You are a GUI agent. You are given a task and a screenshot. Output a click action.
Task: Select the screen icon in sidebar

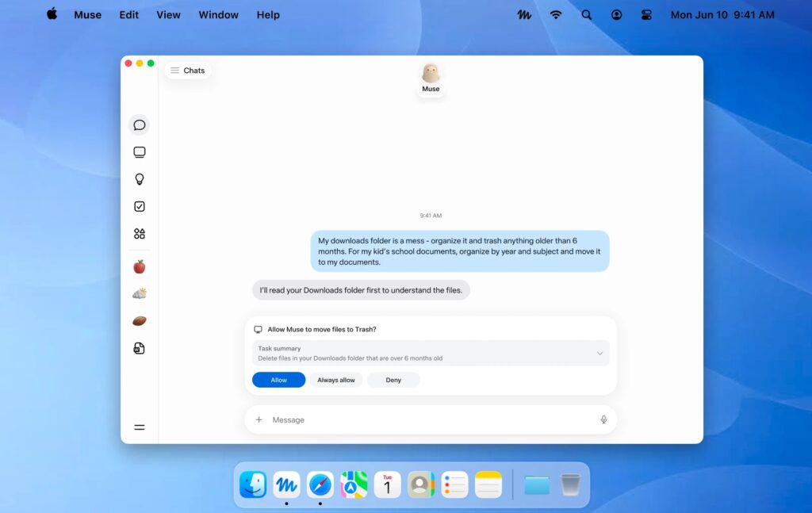140,152
